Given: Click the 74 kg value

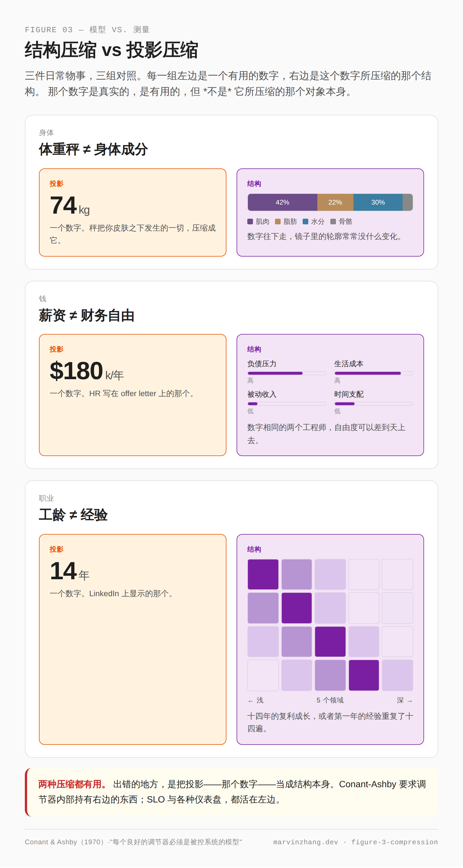Looking at the screenshot, I should point(70,205).
